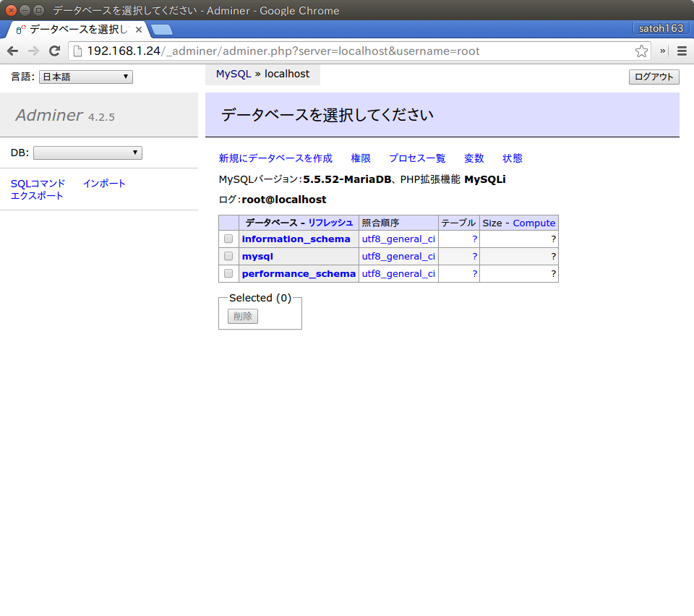Click utf8_general_ci collation for performance_schema

[x=398, y=273]
